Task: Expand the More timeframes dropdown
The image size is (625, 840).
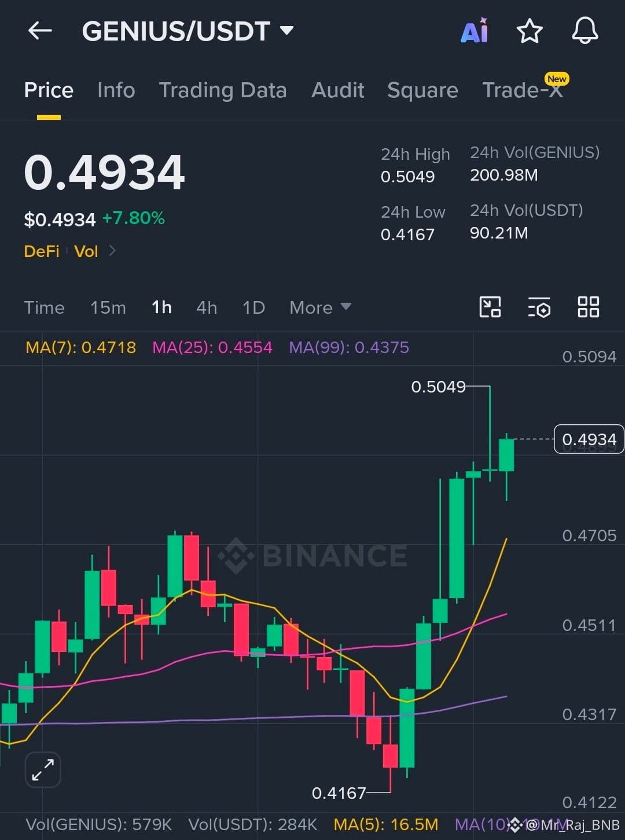Action: 320,307
